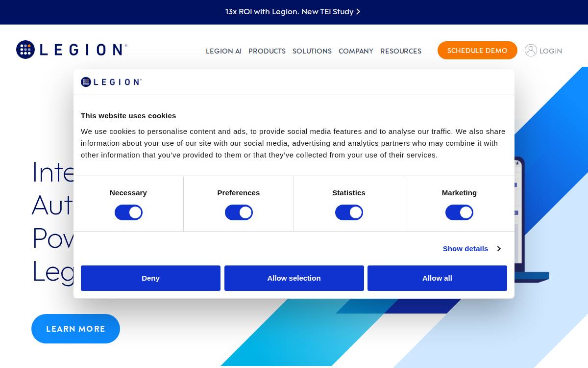Turn off the Marketing cookies switch
The width and height of the screenshot is (588, 368).
point(459,212)
